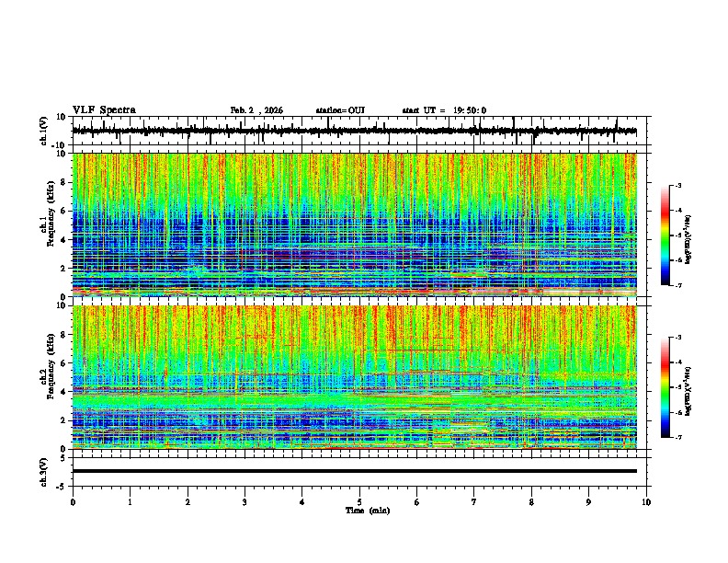Click the ch.2 spectrogram panel

(x=354, y=377)
